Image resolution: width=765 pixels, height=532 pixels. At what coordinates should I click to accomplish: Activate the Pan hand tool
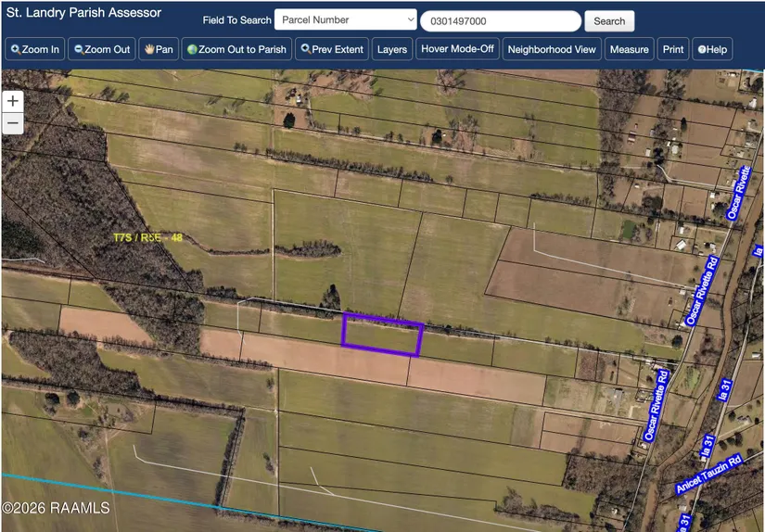[x=159, y=49]
